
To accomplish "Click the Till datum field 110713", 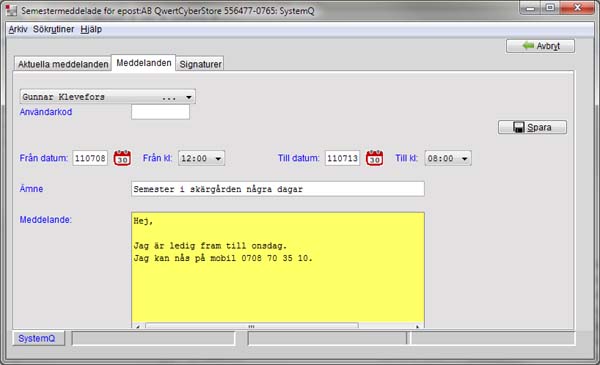I will [342, 158].
